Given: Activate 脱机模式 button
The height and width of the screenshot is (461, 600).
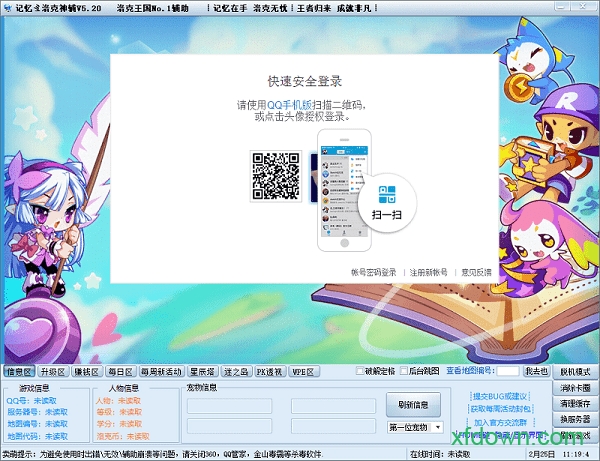Looking at the screenshot, I should (x=575, y=371).
